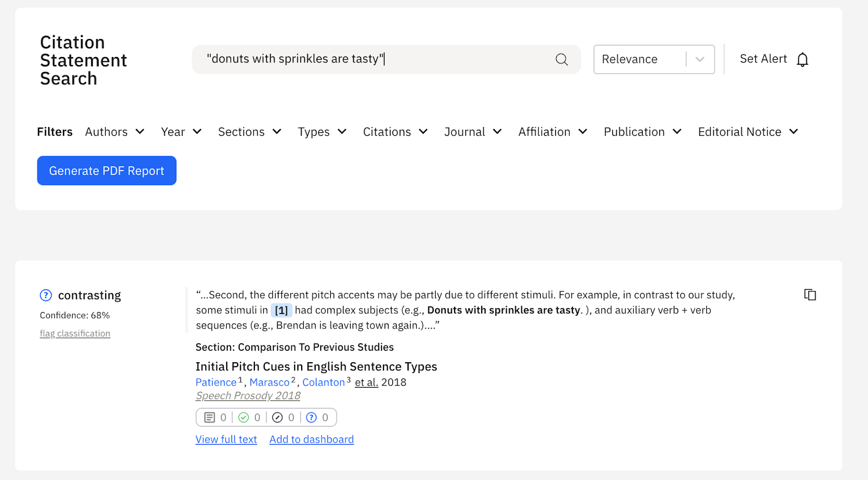Click the green supporting checkmark icon
Image resolution: width=868 pixels, height=480 pixels.
(244, 418)
